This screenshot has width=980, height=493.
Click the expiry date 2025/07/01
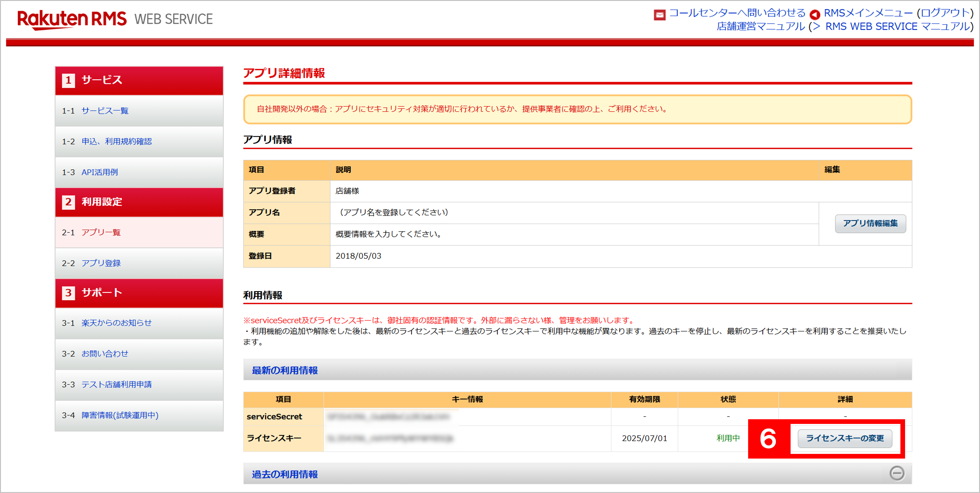click(645, 438)
